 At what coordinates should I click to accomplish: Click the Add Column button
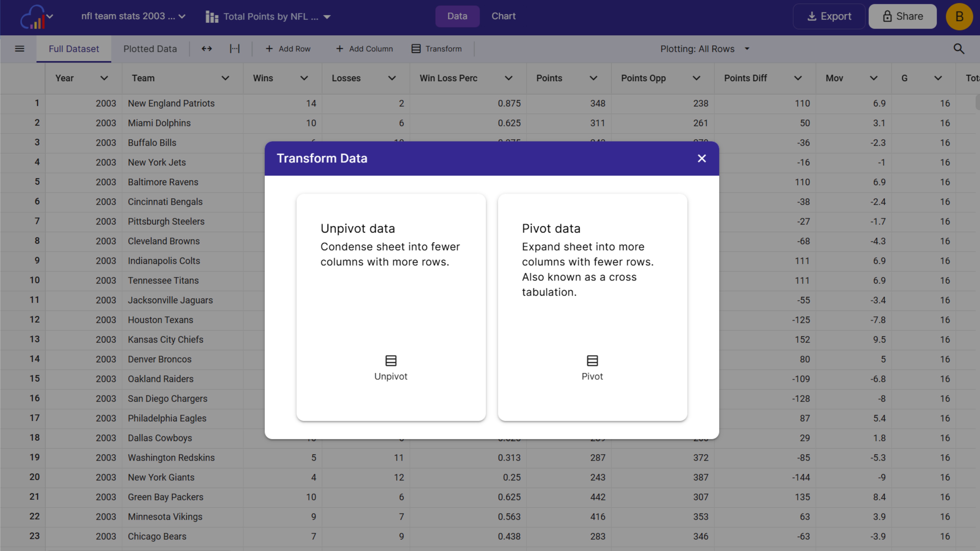tap(364, 49)
